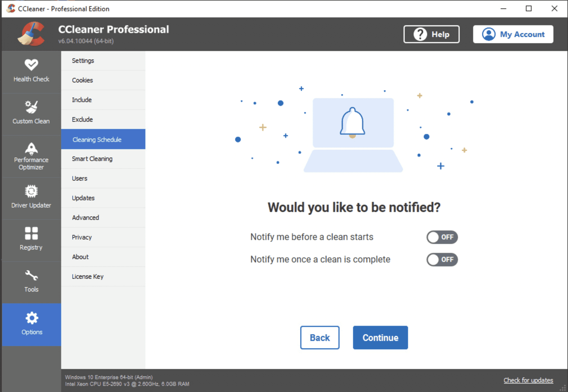Screen dimensions: 568x392
Task: Open Performance Optimizer rocket icon
Action: pyautogui.click(x=31, y=149)
